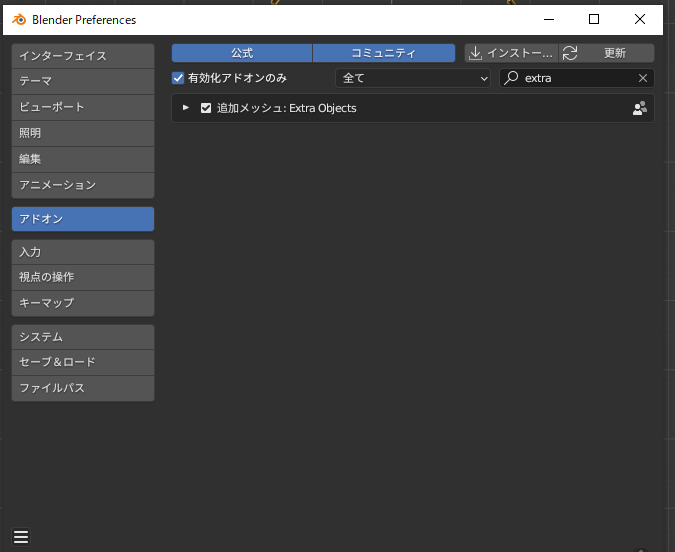Image resolution: width=675 pixels, height=552 pixels.
Task: Toggle the コミュニティ filter button
Action: click(384, 53)
